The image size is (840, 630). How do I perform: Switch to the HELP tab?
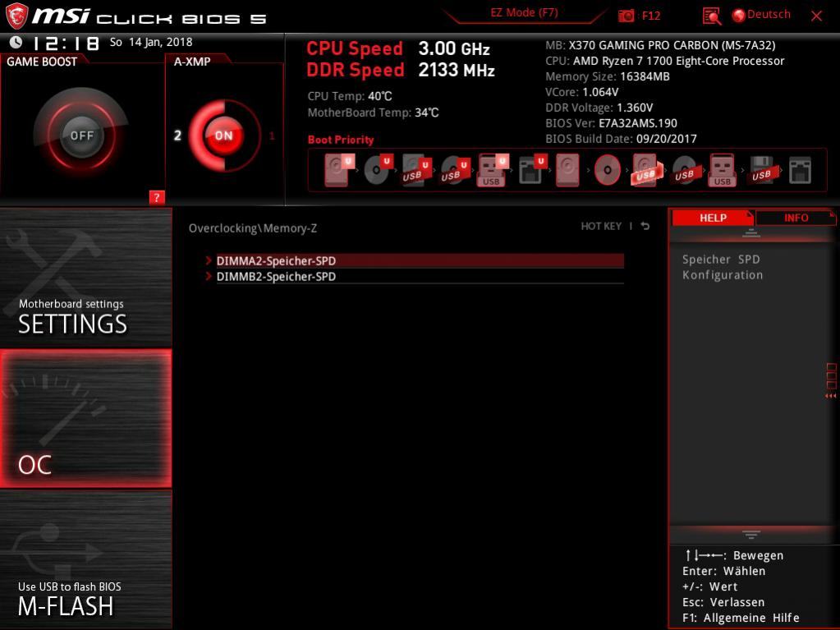coord(713,218)
